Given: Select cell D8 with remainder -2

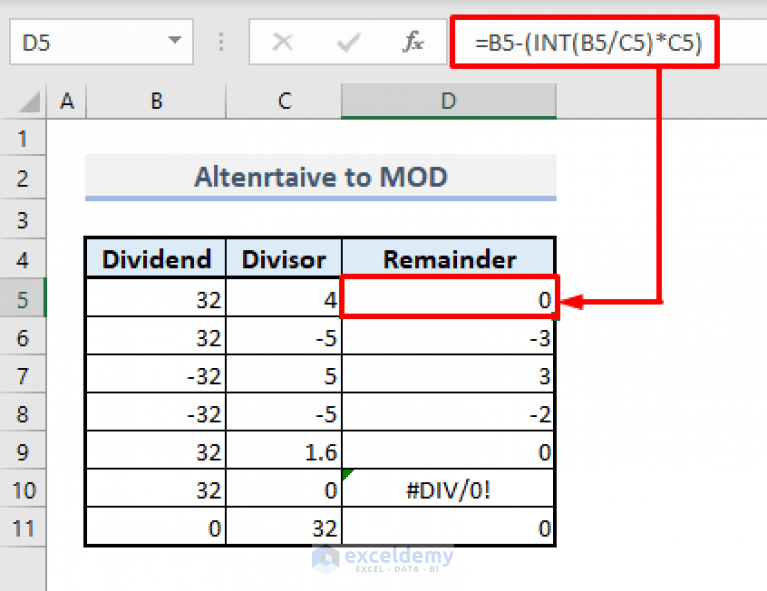Looking at the screenshot, I should [x=449, y=413].
